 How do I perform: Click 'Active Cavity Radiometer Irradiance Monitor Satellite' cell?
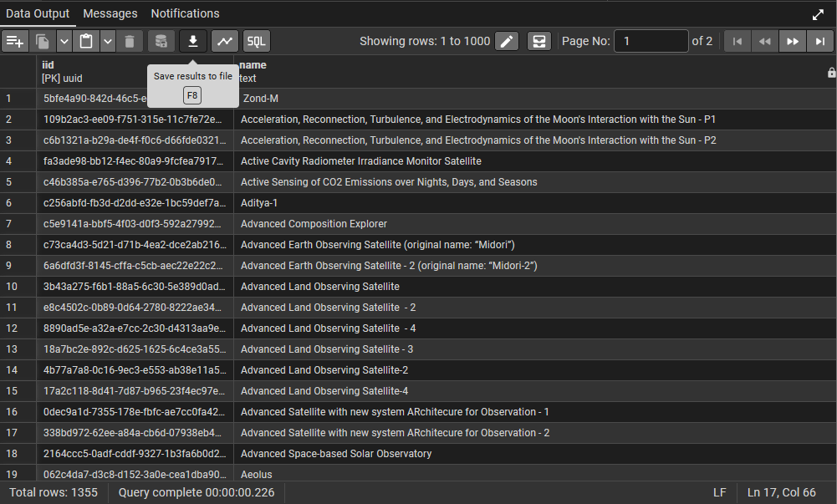tap(535, 161)
